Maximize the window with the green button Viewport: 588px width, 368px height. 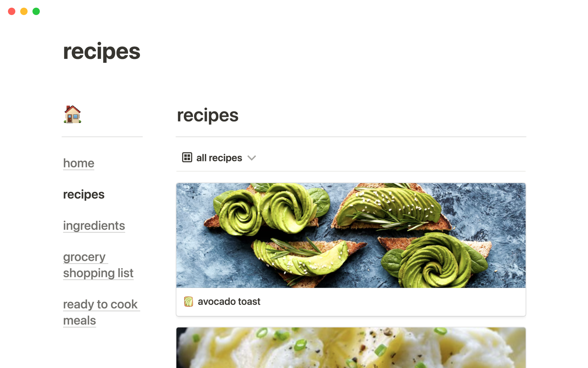tap(36, 11)
